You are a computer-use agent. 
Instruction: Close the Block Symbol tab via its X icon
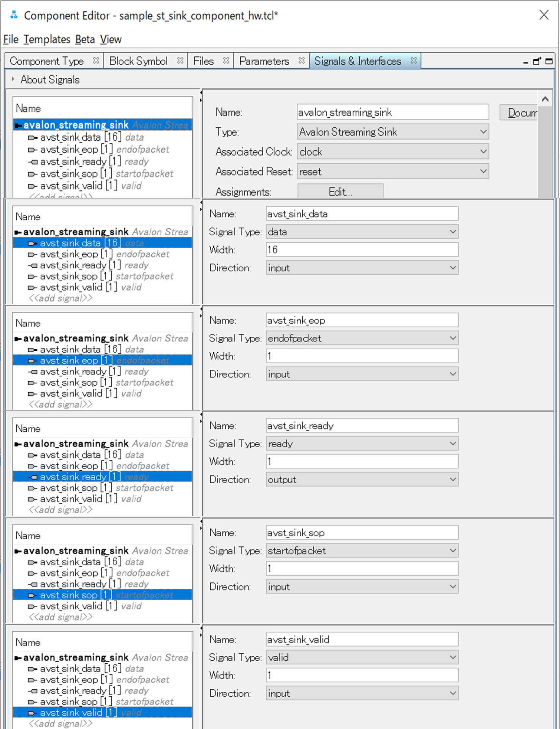point(180,61)
